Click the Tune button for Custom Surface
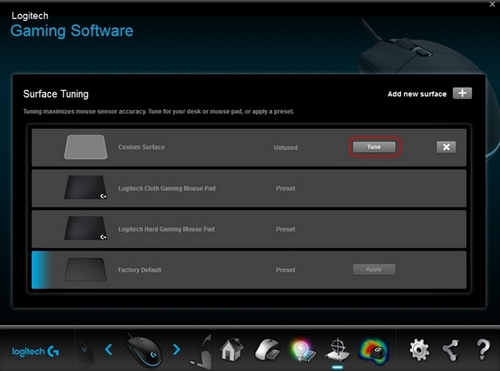 tap(374, 147)
